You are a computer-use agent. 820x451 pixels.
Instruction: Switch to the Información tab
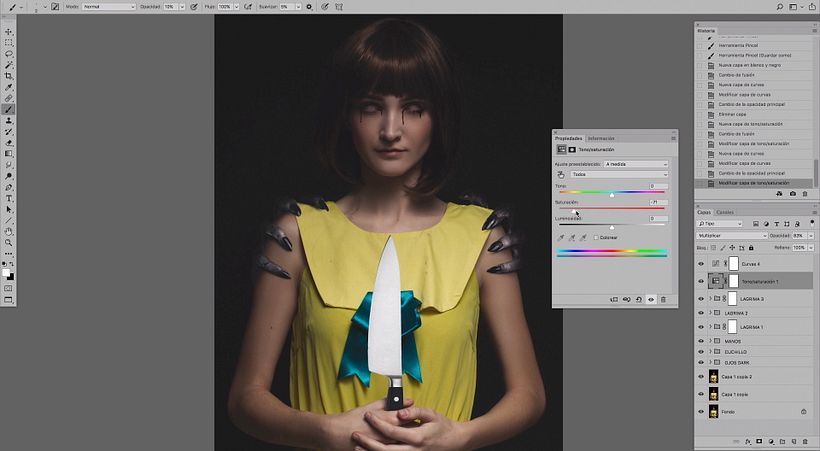pyautogui.click(x=601, y=139)
